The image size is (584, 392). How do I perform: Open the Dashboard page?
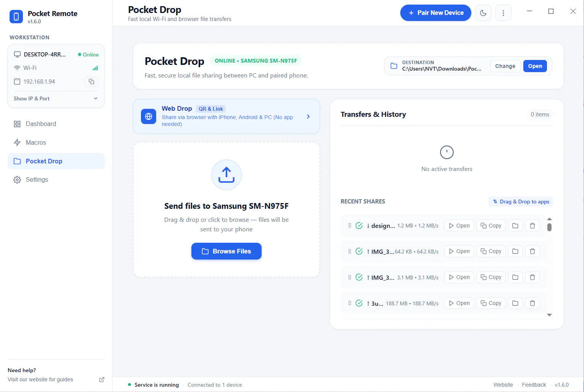click(56, 124)
